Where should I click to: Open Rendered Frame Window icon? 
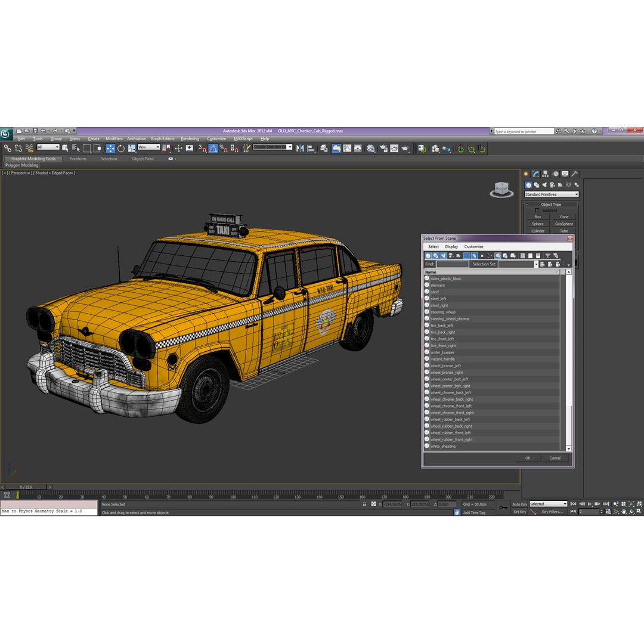[394, 148]
